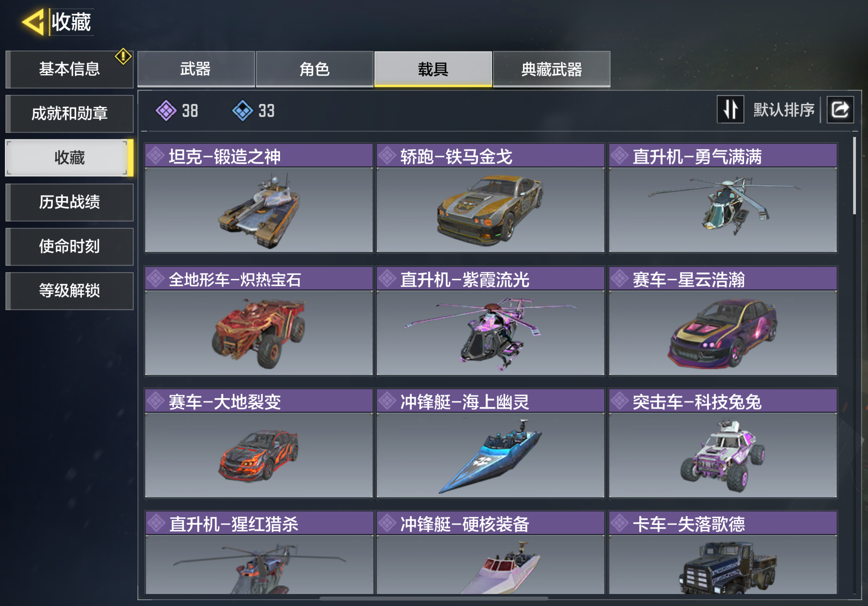This screenshot has width=868, height=606.
Task: Open 历史战绩 in the sidebar
Action: (x=69, y=202)
